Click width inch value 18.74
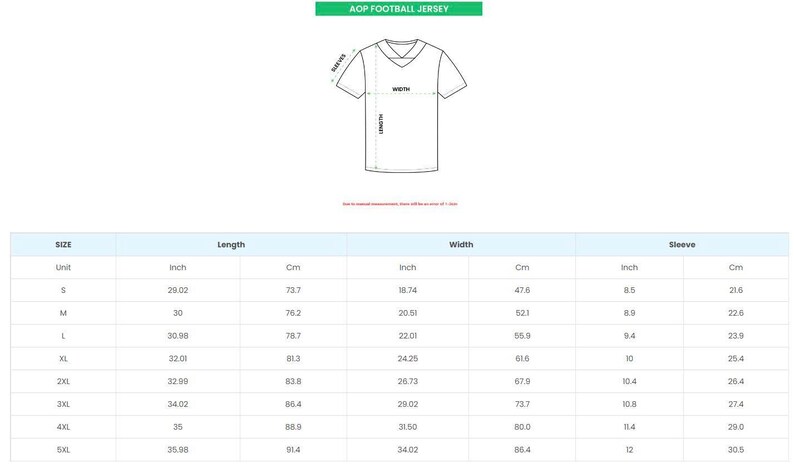794x468 pixels. tap(408, 290)
